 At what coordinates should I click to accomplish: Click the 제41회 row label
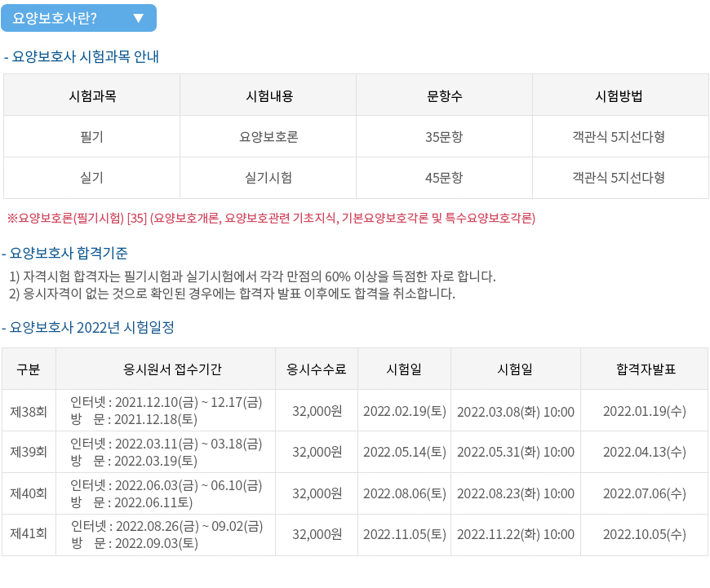click(29, 534)
